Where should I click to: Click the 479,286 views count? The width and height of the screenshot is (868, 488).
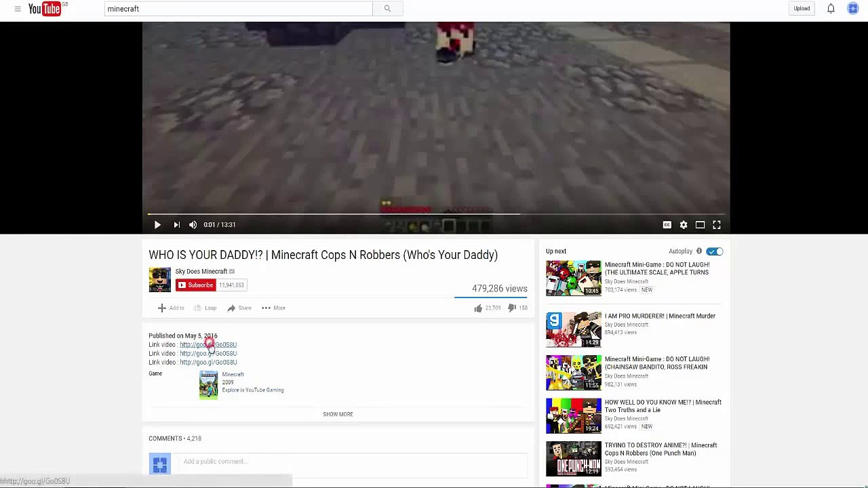(500, 289)
